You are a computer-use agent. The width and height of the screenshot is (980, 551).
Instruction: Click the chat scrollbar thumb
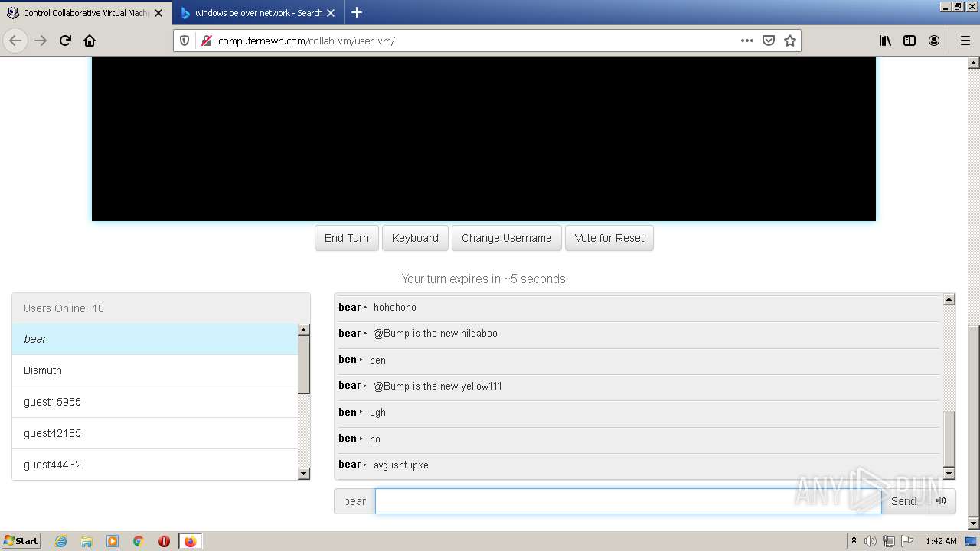pyautogui.click(x=949, y=439)
